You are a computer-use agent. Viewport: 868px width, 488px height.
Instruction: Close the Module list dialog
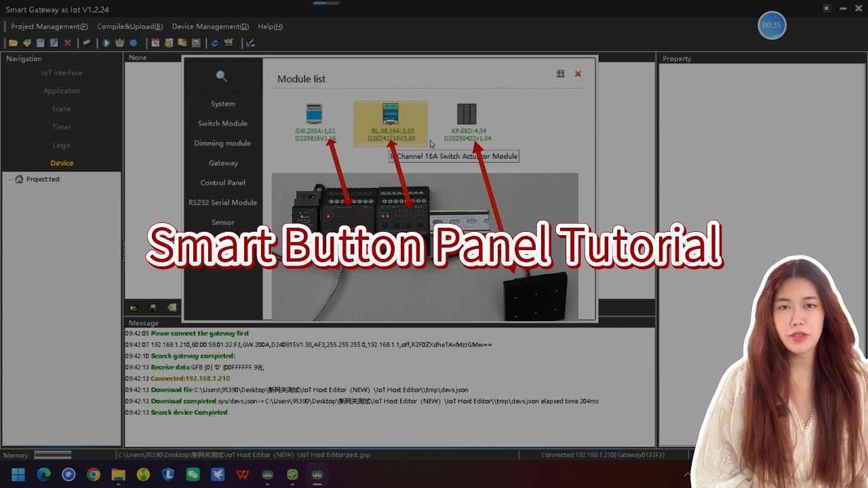tap(578, 74)
